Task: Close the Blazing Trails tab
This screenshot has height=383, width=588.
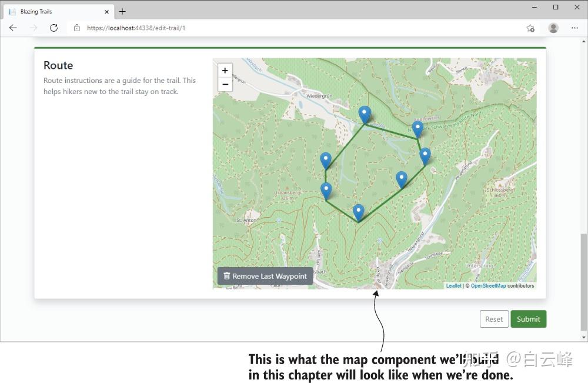Action: [x=106, y=11]
